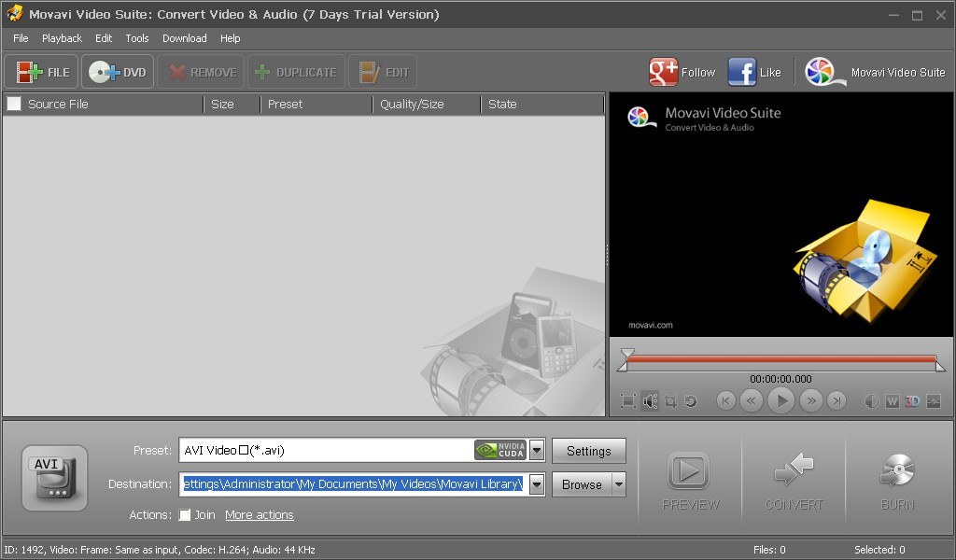The width and height of the screenshot is (956, 560).
Task: Open the Browse button dropdown arrow
Action: (x=618, y=484)
